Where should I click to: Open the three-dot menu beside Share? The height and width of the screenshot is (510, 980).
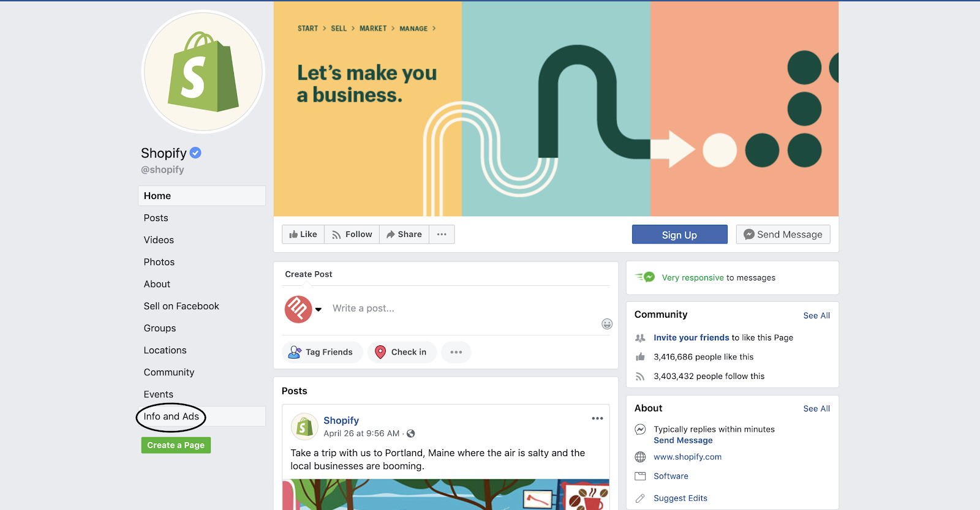(x=442, y=234)
